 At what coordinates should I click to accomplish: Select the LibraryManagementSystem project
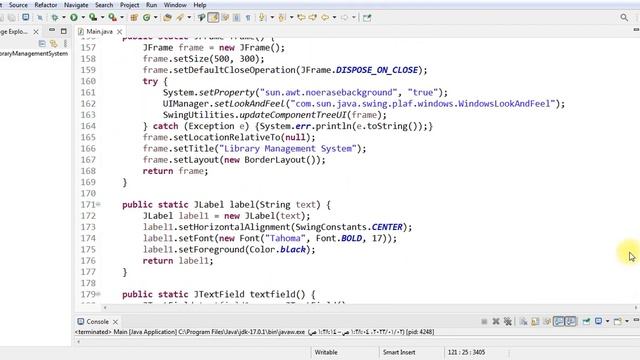(x=34, y=53)
